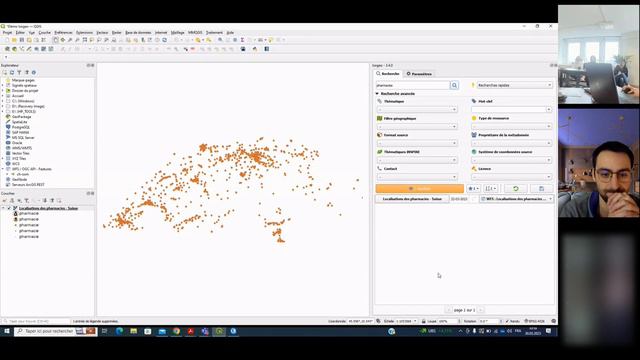Click the Refresh icon in Explorateur panel
Screen dimensions: 640x360
[12, 72]
